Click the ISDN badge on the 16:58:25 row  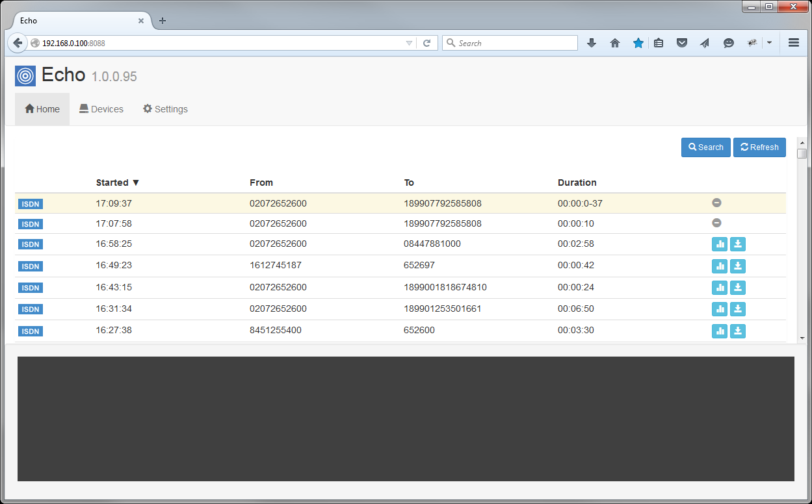31,245
